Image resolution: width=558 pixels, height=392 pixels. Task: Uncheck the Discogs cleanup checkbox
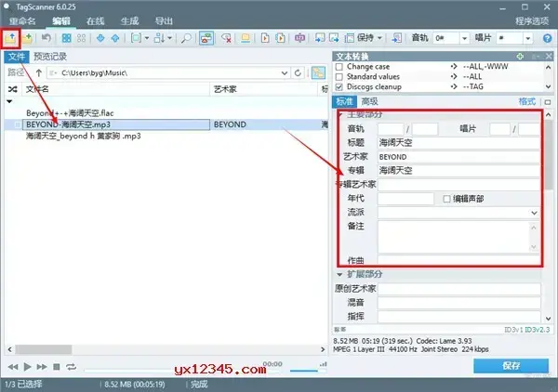pos(339,87)
